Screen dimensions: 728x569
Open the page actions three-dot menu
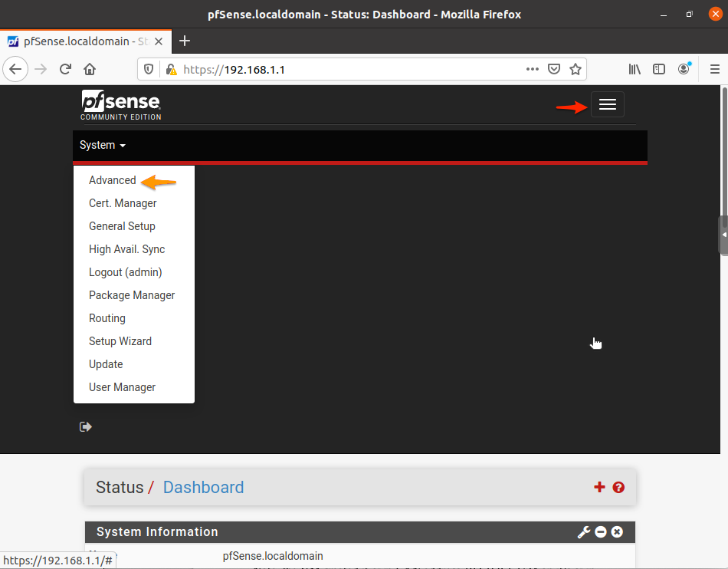tap(532, 68)
